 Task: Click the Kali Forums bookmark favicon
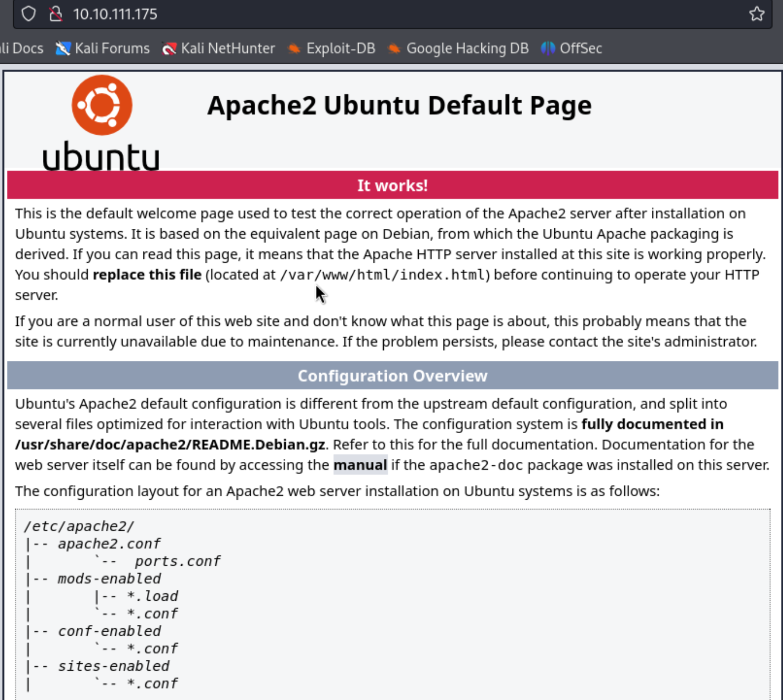point(63,48)
